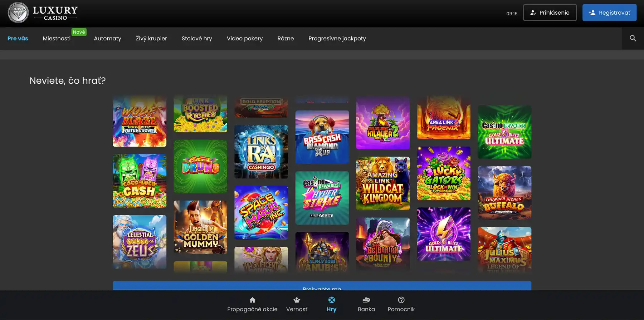
Task: Open Barbarian Bounty game tile
Action: 383,244
